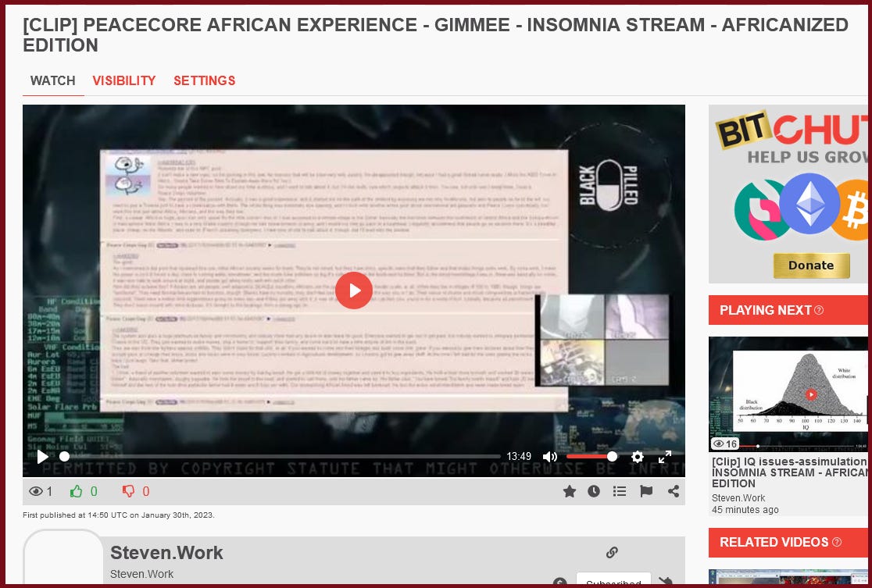Add to watch later with the clock icon

pyautogui.click(x=594, y=491)
